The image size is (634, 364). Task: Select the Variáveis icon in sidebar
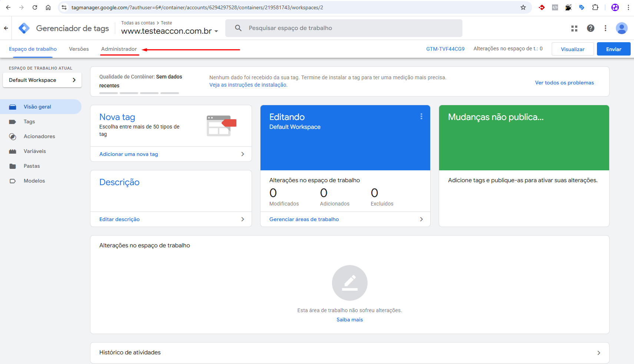coord(13,151)
